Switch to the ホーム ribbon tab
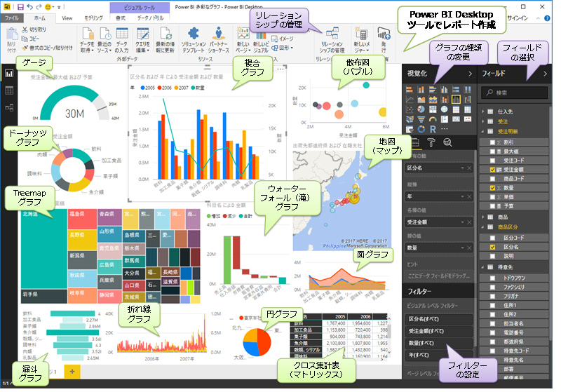The width and height of the screenshot is (561, 392). pos(40,18)
